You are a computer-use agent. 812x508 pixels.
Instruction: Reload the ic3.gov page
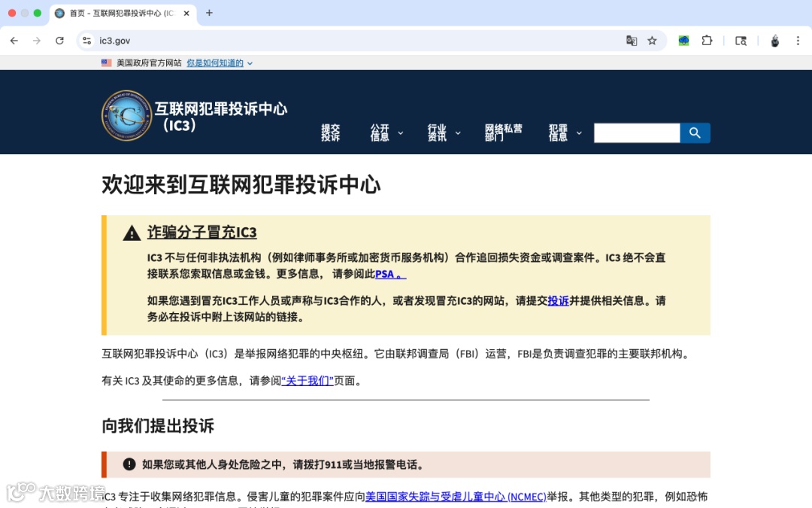click(59, 41)
